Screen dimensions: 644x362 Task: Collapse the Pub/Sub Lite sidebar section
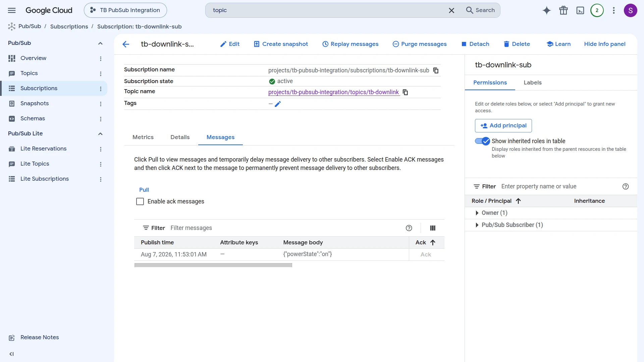(100, 134)
